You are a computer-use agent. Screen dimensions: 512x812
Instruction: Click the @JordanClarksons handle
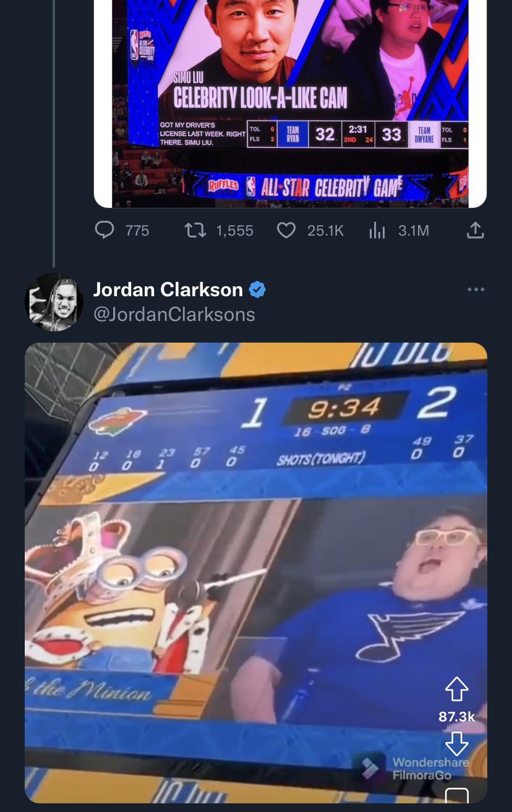point(174,314)
